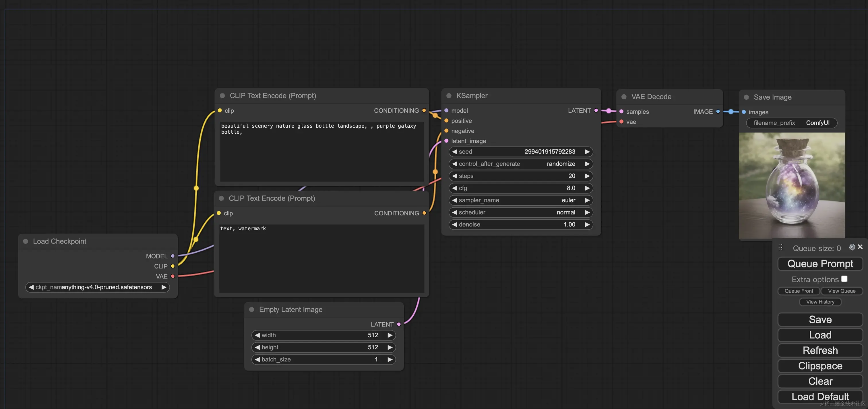Viewport: 868px width, 409px height.
Task: Open the scheduler normal dropdown
Action: 521,213
